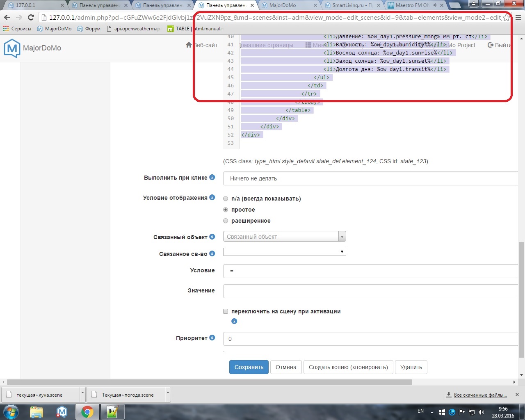Open the TABLE html.manual bookmark

coord(196,29)
